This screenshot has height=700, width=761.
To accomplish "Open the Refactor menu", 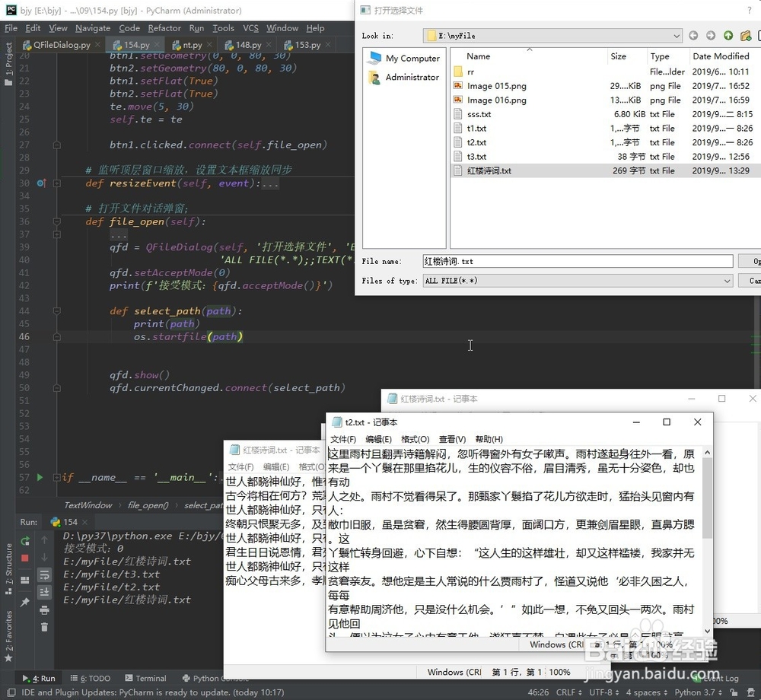I will tap(164, 28).
